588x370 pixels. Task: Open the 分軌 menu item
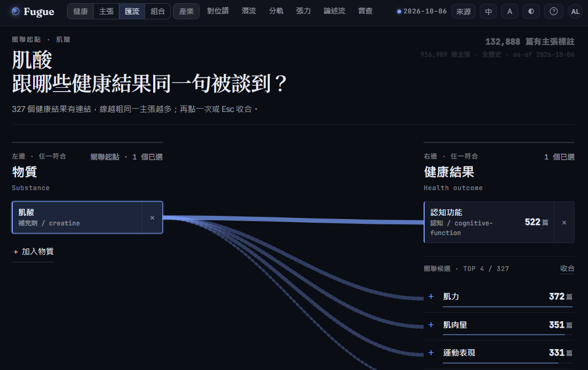pos(276,11)
